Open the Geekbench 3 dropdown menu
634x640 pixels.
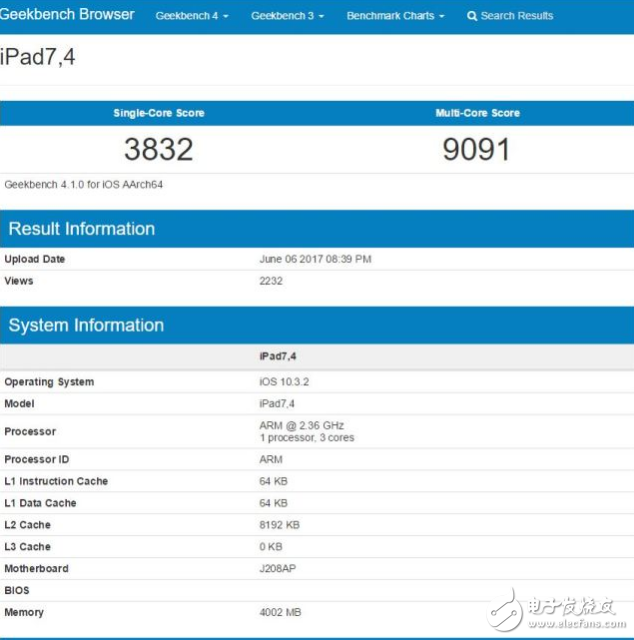287,16
